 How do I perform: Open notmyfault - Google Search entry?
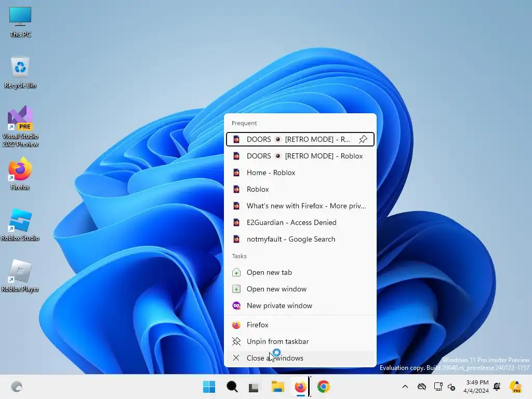[300, 239]
